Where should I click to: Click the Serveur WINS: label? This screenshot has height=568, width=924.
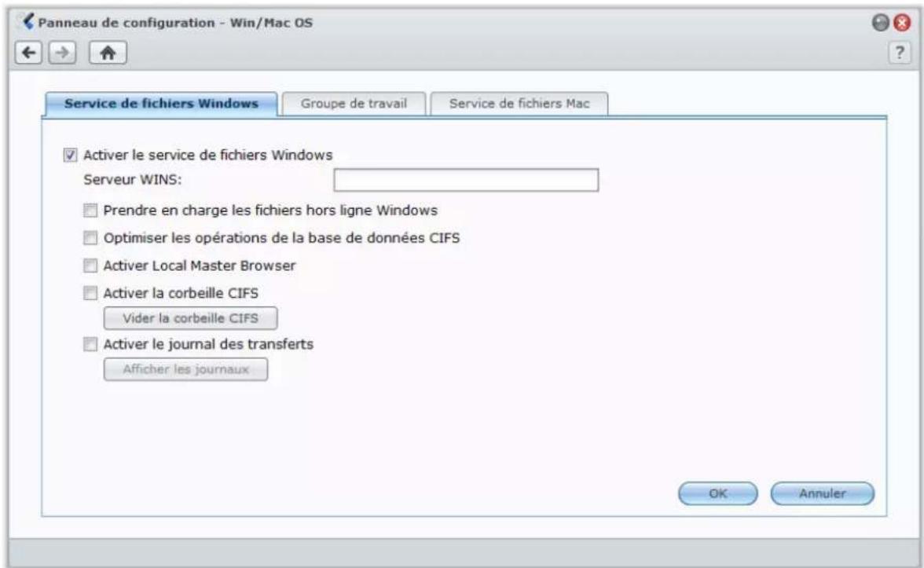pos(133,180)
